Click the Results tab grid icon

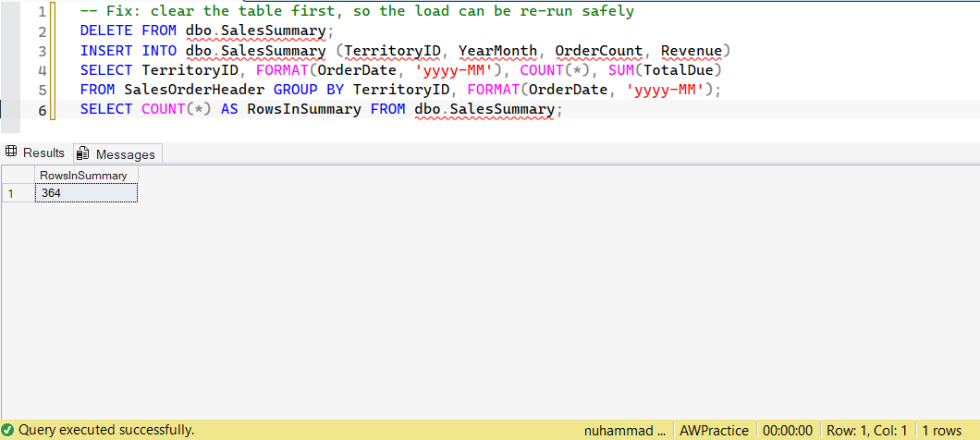click(11, 153)
